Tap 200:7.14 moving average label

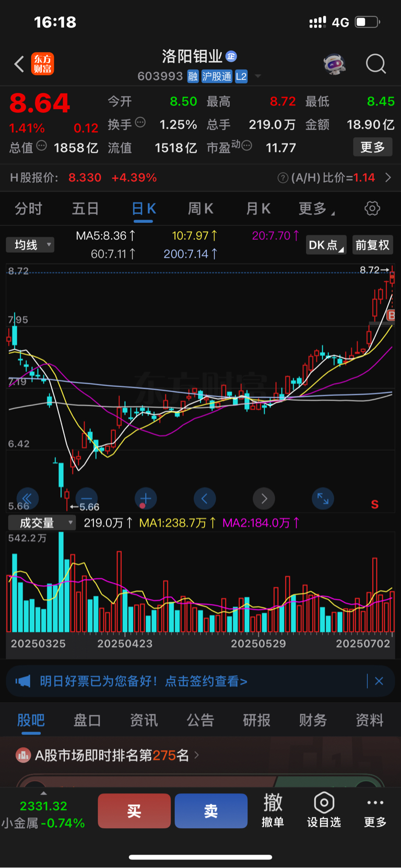190,254
